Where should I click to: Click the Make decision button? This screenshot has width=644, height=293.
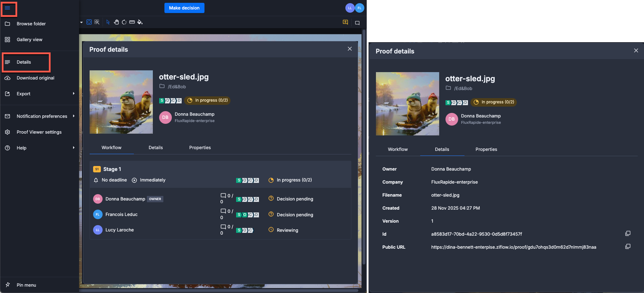[x=184, y=8]
